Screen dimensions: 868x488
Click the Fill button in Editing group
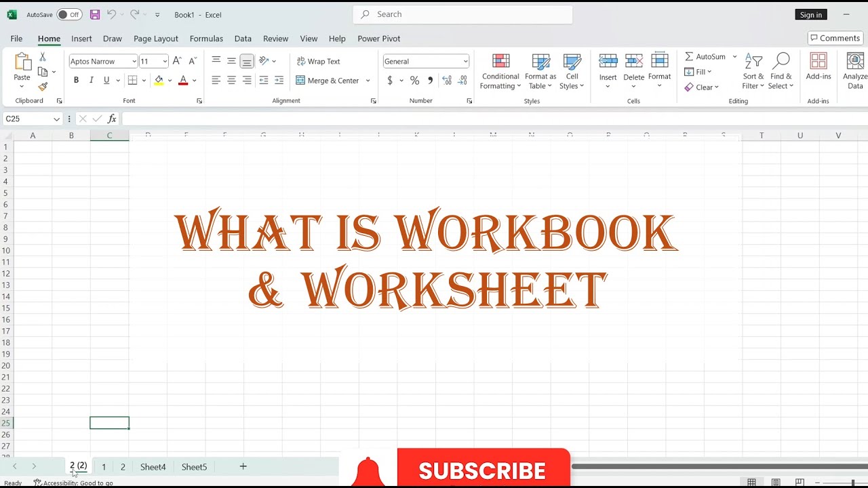[x=698, y=72]
